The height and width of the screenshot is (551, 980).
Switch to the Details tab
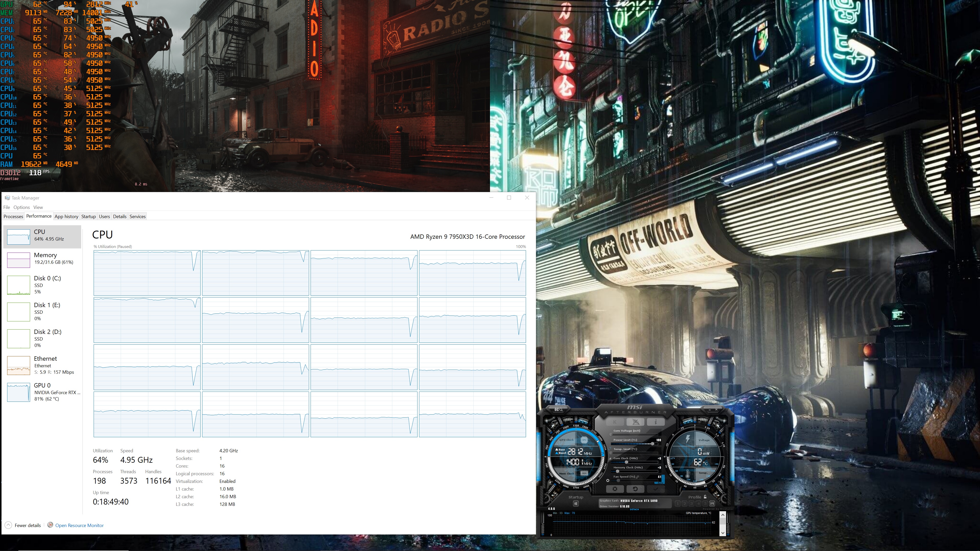tap(119, 216)
